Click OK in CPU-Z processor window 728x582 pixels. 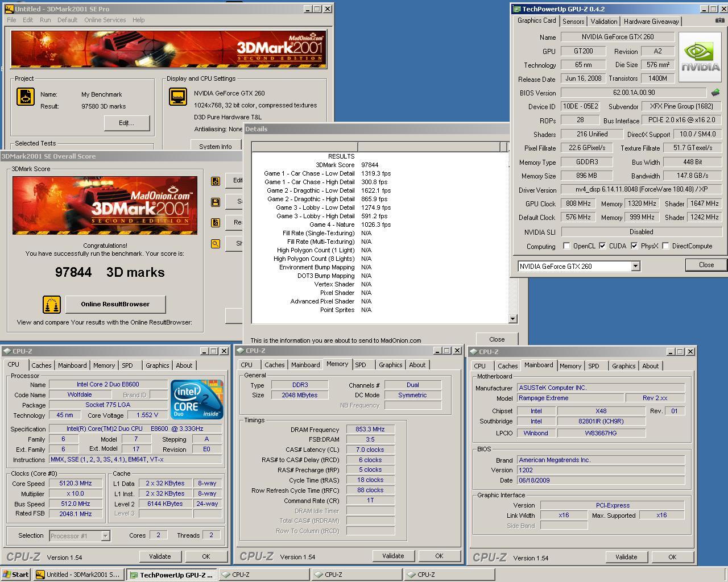coord(206,556)
